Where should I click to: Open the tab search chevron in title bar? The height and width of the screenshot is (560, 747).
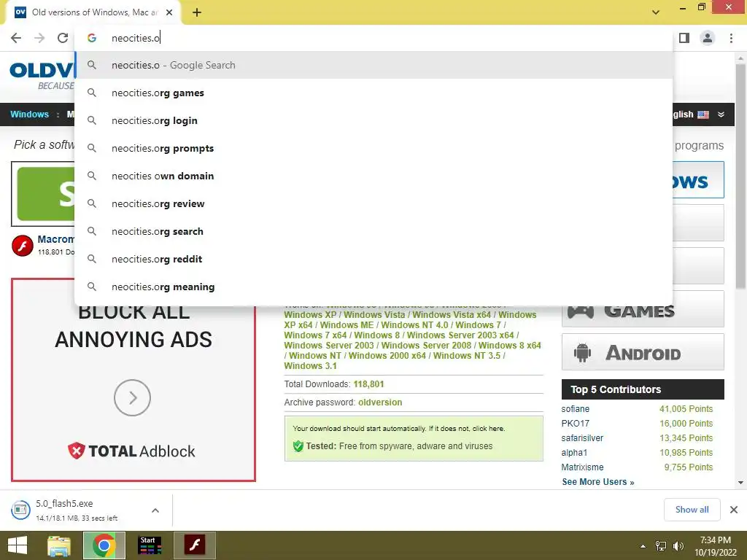click(x=656, y=12)
